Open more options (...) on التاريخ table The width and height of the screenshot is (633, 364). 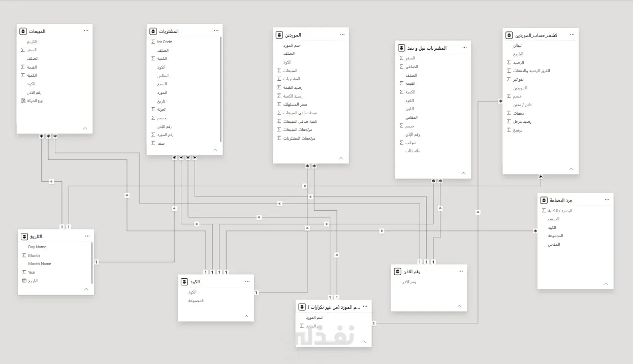(x=87, y=237)
